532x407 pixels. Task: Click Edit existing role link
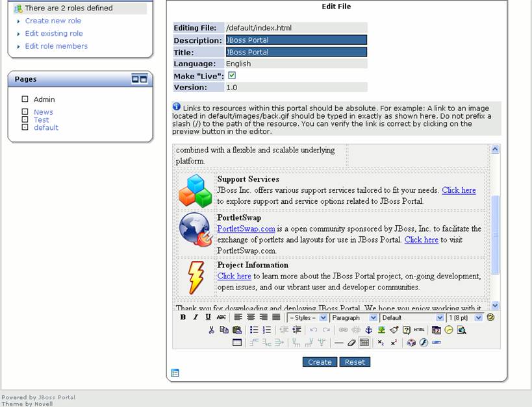[x=54, y=33]
